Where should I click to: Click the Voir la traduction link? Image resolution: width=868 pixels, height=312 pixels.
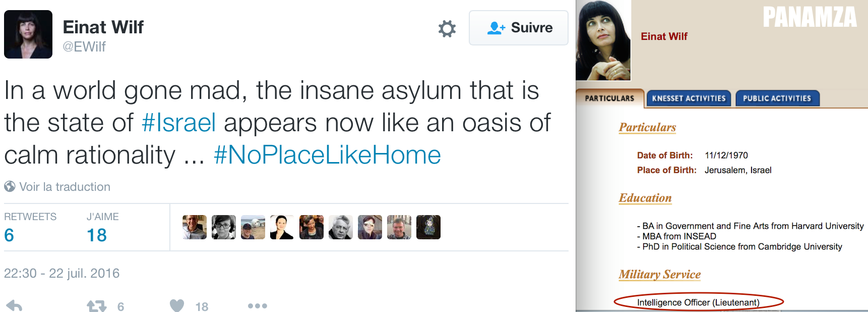[65, 187]
